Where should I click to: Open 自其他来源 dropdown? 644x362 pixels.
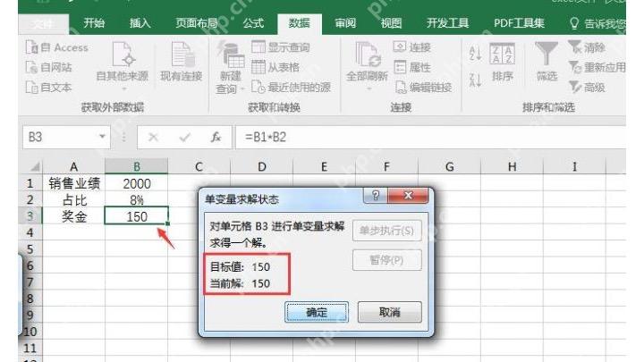[x=122, y=65]
